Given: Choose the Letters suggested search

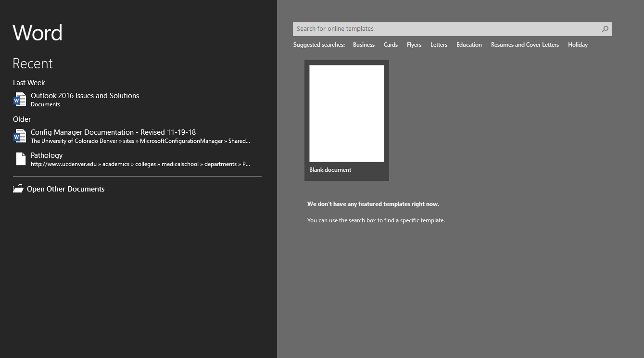Looking at the screenshot, I should pos(439,45).
